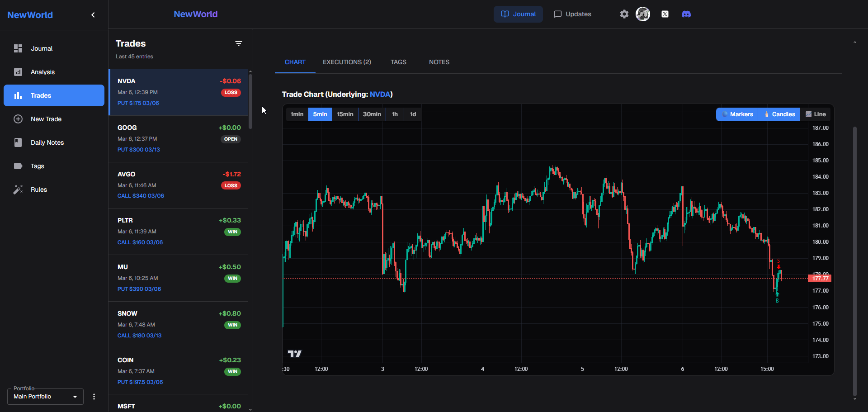This screenshot has height=412, width=868.
Task: Switch chart to Candles view
Action: tap(779, 114)
